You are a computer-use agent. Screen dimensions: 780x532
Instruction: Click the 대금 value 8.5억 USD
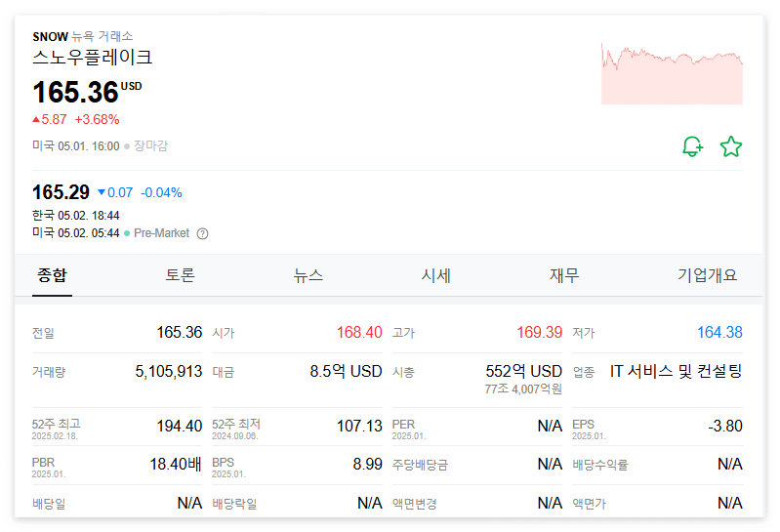pyautogui.click(x=346, y=371)
